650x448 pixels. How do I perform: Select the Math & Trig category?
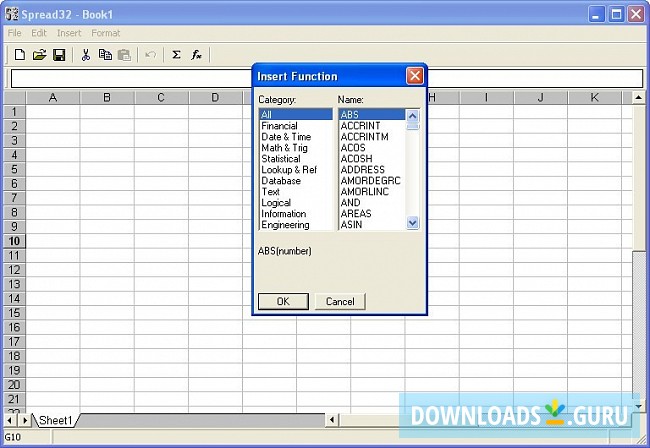(x=296, y=148)
